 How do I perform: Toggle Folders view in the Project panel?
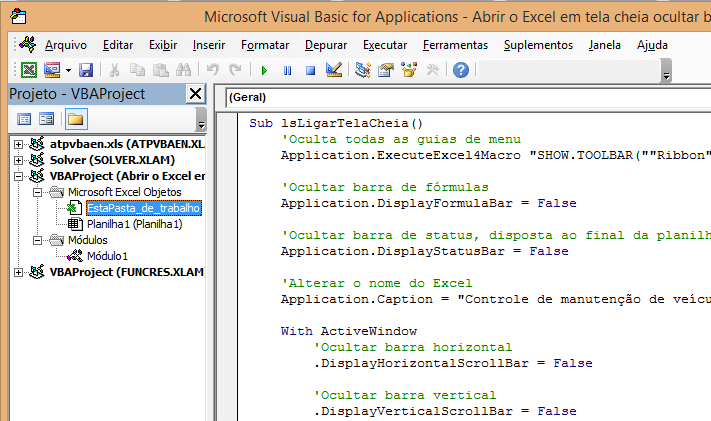[x=76, y=119]
